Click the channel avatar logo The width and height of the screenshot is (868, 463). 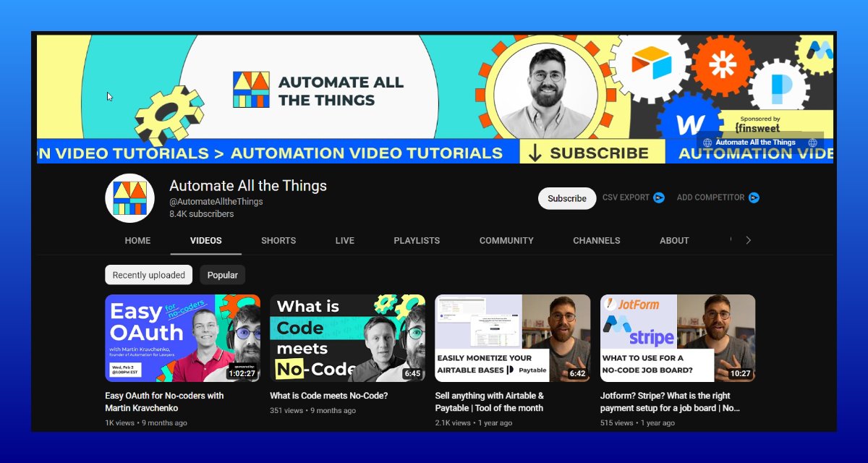130,197
